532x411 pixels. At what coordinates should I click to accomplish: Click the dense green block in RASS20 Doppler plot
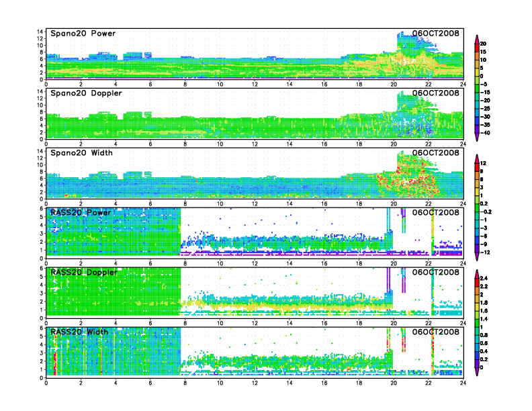114,292
